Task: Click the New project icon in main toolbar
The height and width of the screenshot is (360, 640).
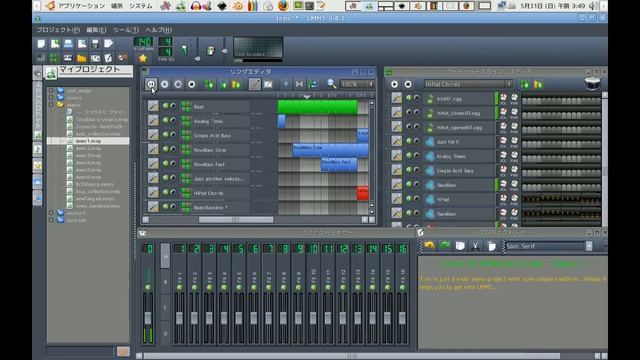Action: click(41, 44)
